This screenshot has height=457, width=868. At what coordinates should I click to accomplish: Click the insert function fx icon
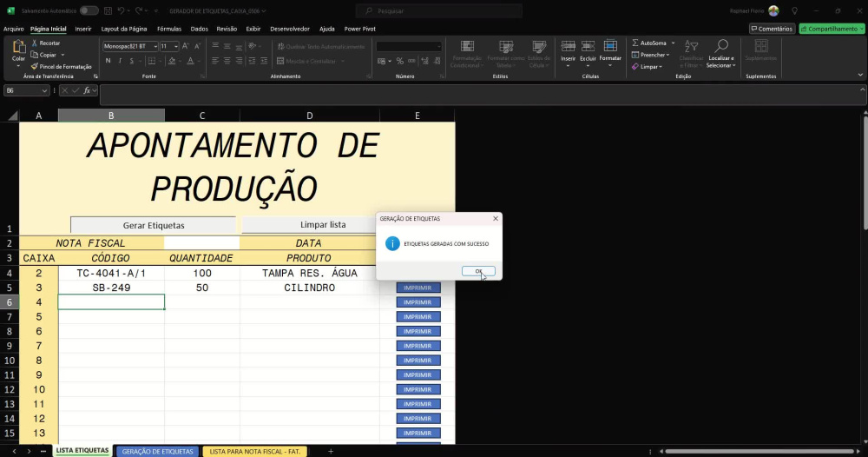[x=87, y=90]
